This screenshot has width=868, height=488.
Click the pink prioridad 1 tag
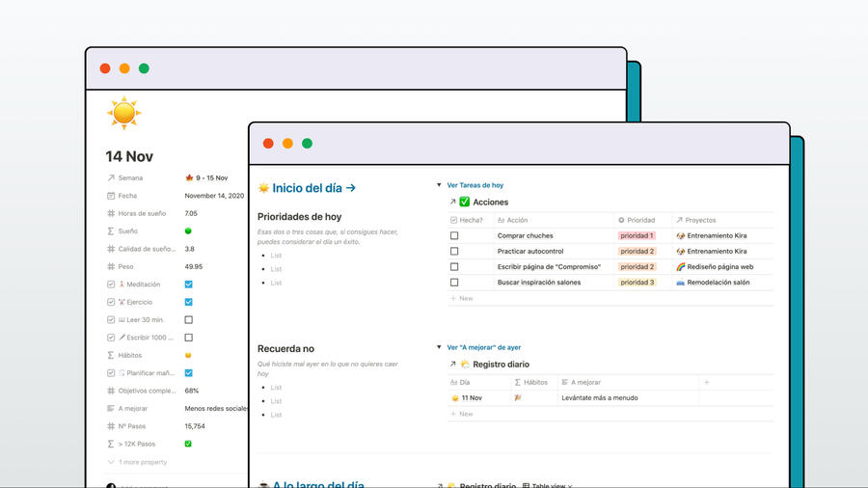tap(637, 235)
